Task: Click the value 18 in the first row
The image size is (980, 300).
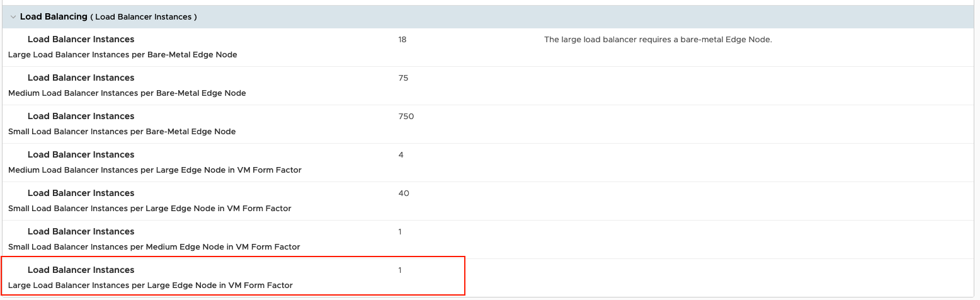Action: tap(402, 40)
